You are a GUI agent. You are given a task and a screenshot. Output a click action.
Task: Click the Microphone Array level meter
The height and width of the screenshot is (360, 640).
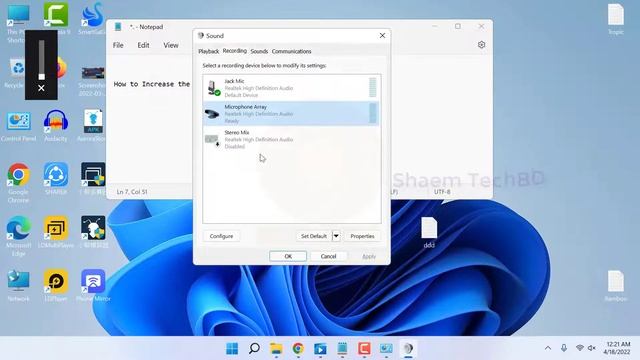coord(373,113)
